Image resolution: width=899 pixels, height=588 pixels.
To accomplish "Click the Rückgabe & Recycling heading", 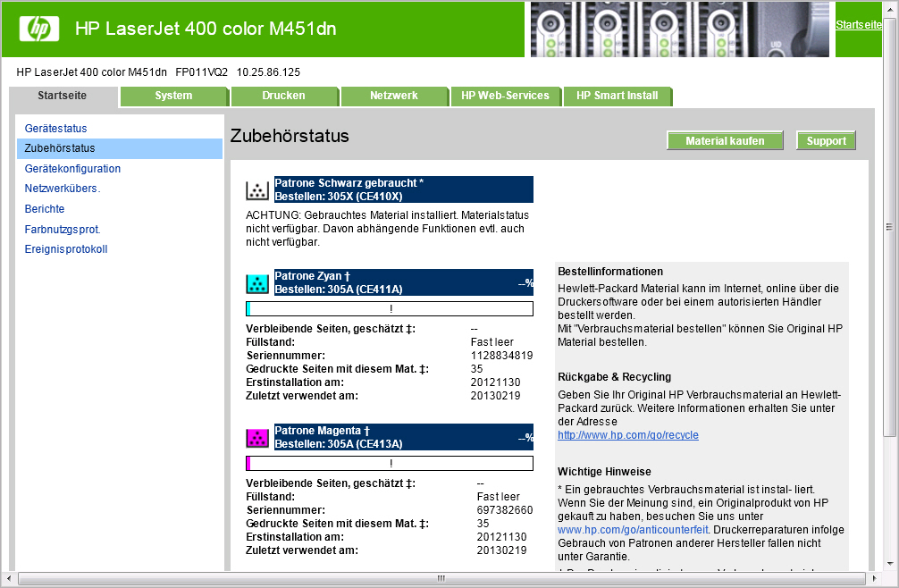I will pyautogui.click(x=614, y=377).
